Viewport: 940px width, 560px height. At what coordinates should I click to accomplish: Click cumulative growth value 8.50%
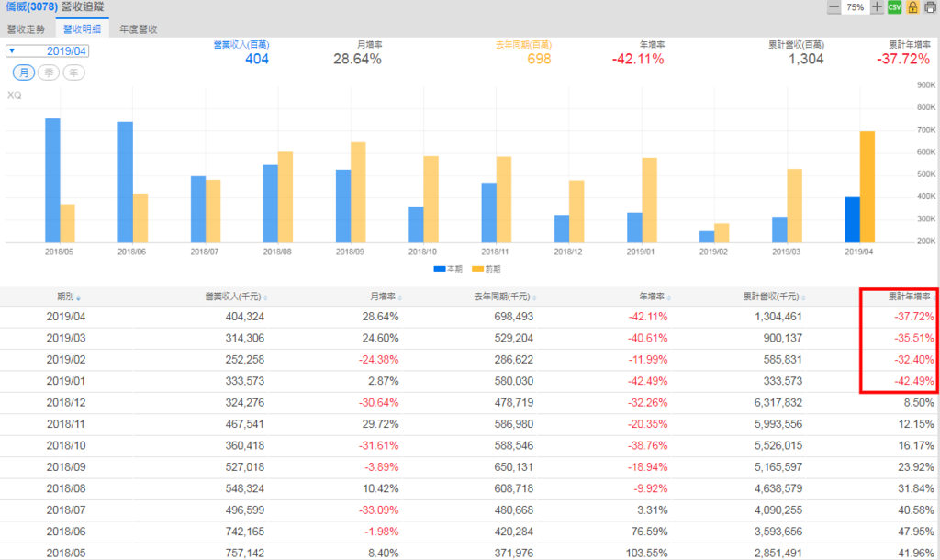[919, 403]
